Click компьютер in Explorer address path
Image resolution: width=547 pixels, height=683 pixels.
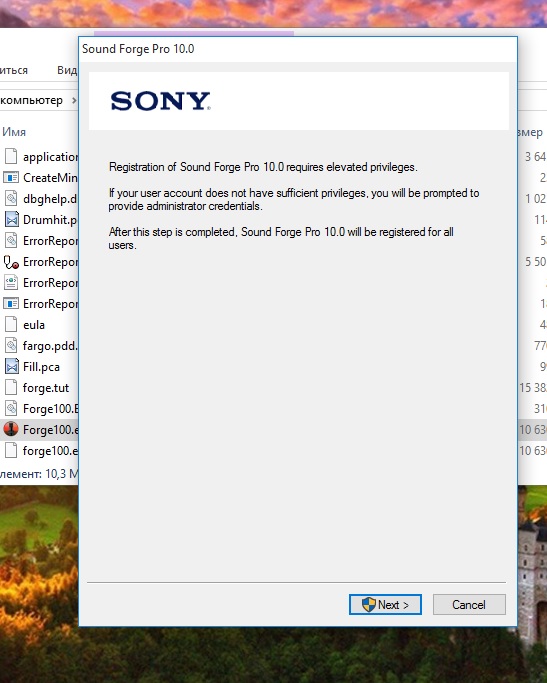31,100
